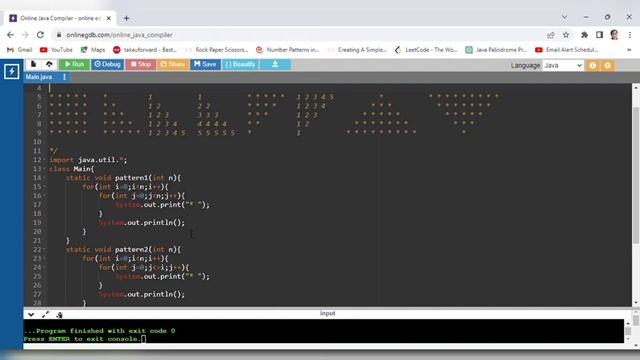Fold the inner loop at line 16

pos(44,196)
